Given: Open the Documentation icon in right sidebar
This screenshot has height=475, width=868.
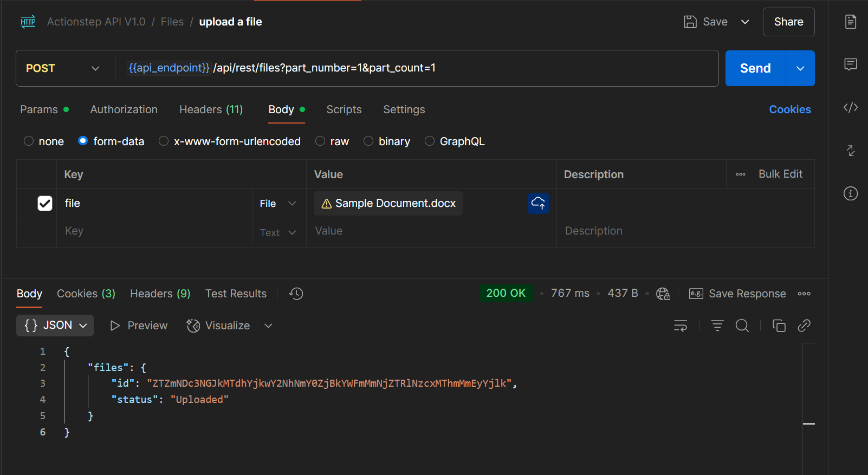Looking at the screenshot, I should click(851, 22).
